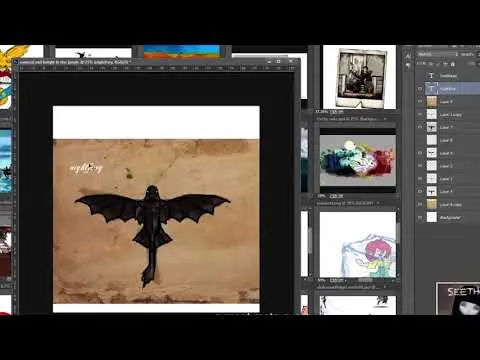Minimize the front document window
This screenshot has width=480, height=360.
click(269, 62)
